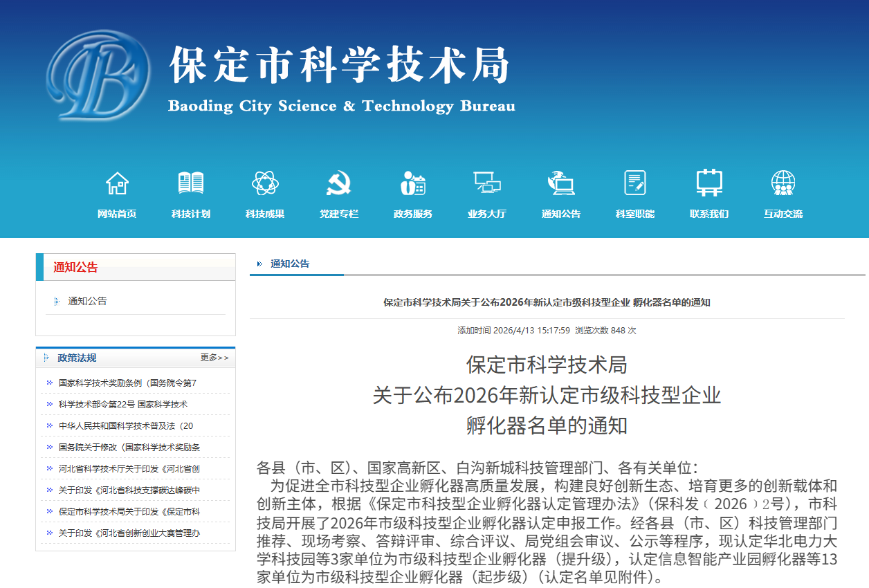
Task: Open 科学技术部令第22号 link
Action: tap(122, 404)
